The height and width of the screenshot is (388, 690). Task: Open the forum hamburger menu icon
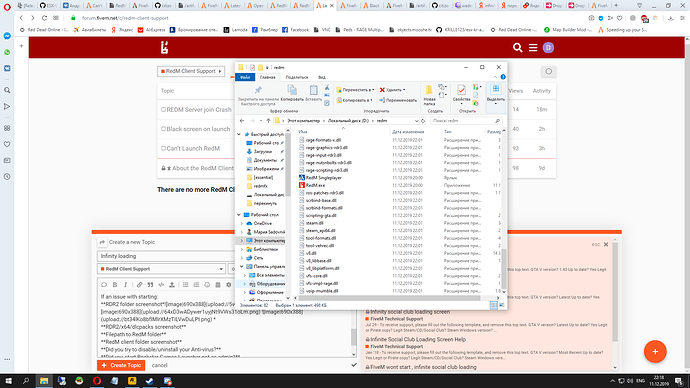click(533, 48)
